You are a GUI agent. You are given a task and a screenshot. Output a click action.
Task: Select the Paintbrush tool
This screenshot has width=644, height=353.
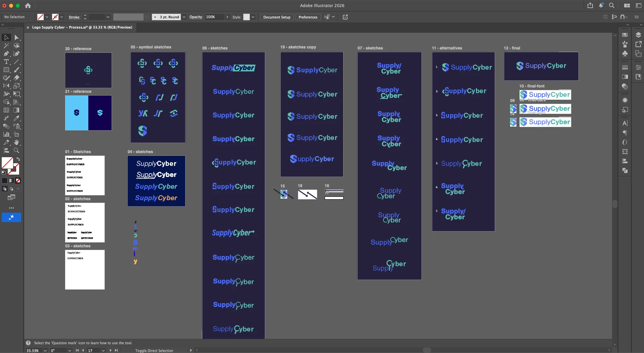[x=16, y=70]
